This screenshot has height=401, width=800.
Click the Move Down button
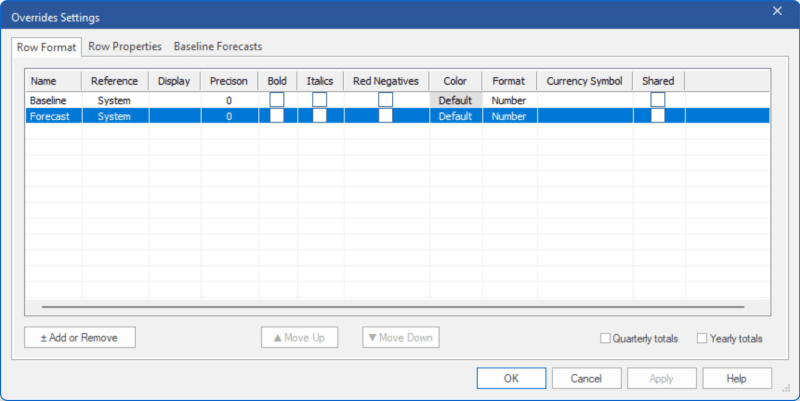(x=401, y=337)
